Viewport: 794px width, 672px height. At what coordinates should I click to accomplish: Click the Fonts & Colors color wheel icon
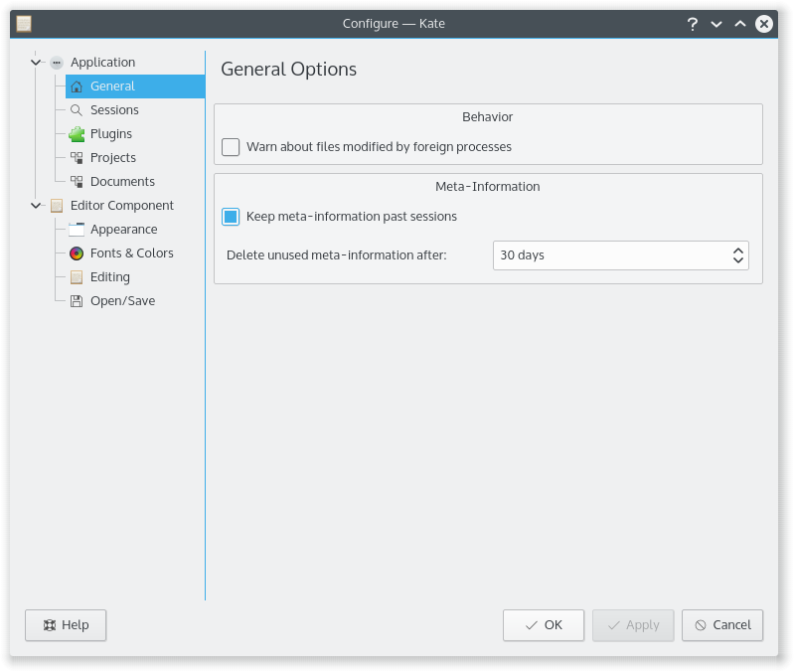[x=77, y=253]
